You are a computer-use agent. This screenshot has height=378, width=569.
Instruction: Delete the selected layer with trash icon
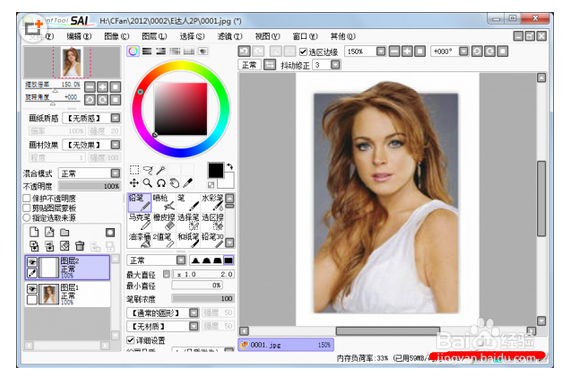pos(80,246)
